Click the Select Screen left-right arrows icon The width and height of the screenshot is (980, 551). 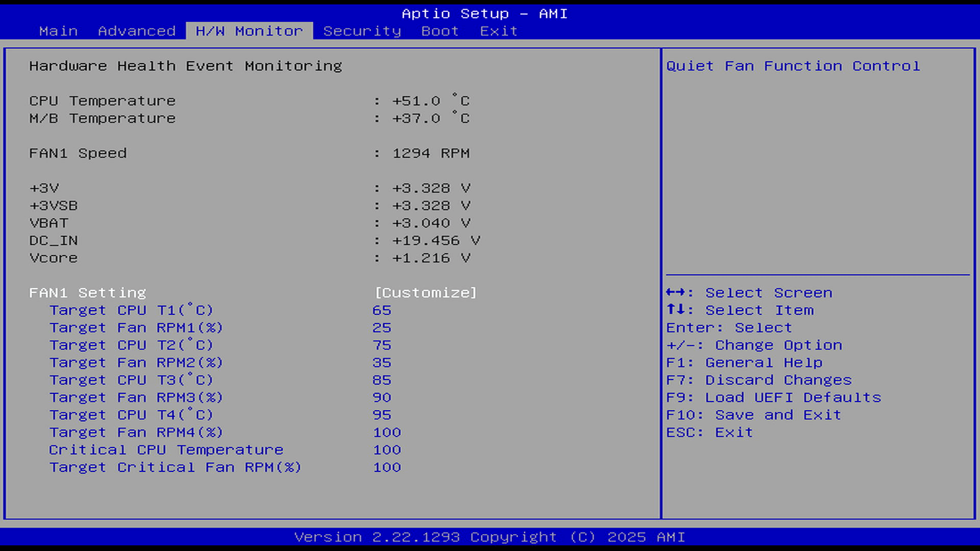click(675, 292)
